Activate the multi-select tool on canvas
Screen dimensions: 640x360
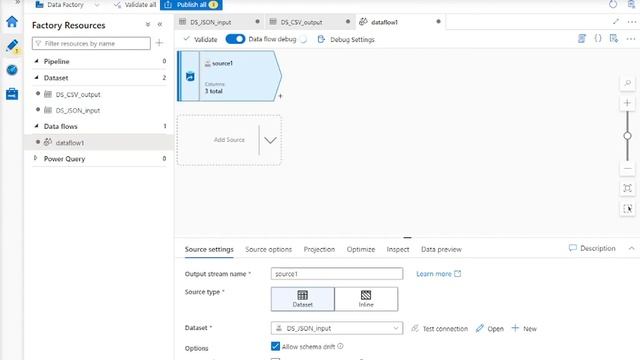tap(627, 209)
